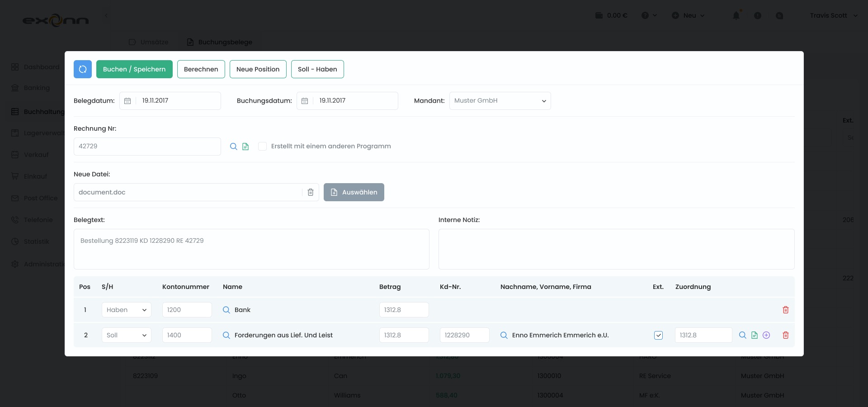Open Banking in sidebar

(31, 88)
